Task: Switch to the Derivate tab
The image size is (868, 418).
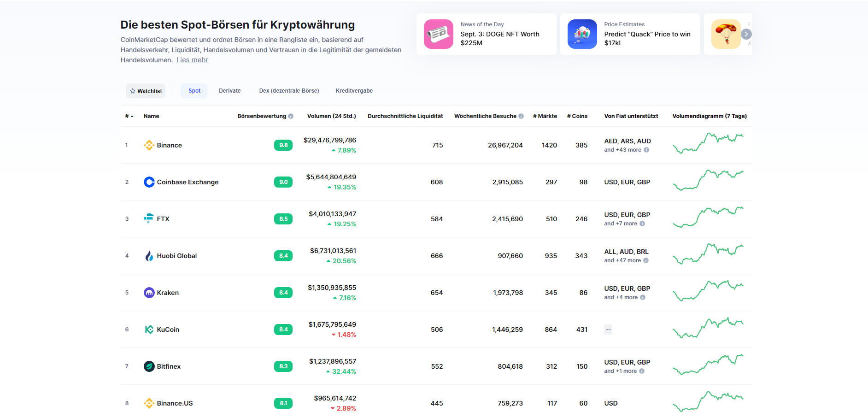Action: 230,91
